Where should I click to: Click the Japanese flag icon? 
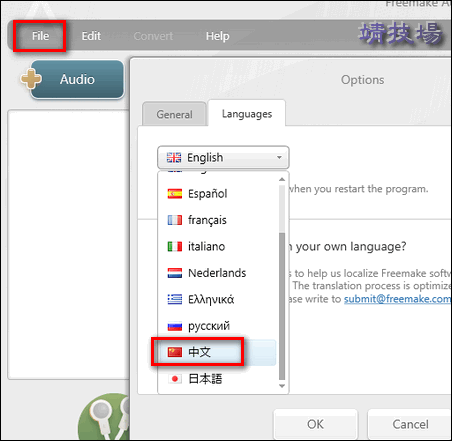point(175,379)
